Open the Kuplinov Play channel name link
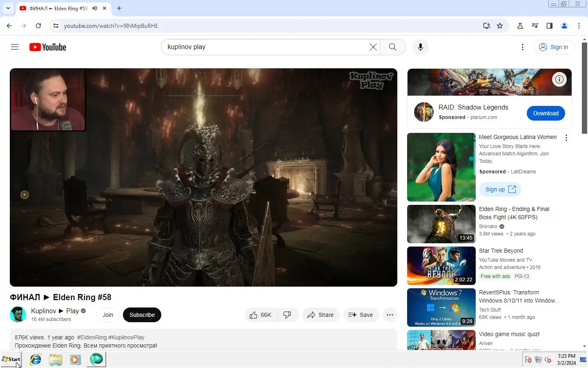 (x=55, y=311)
